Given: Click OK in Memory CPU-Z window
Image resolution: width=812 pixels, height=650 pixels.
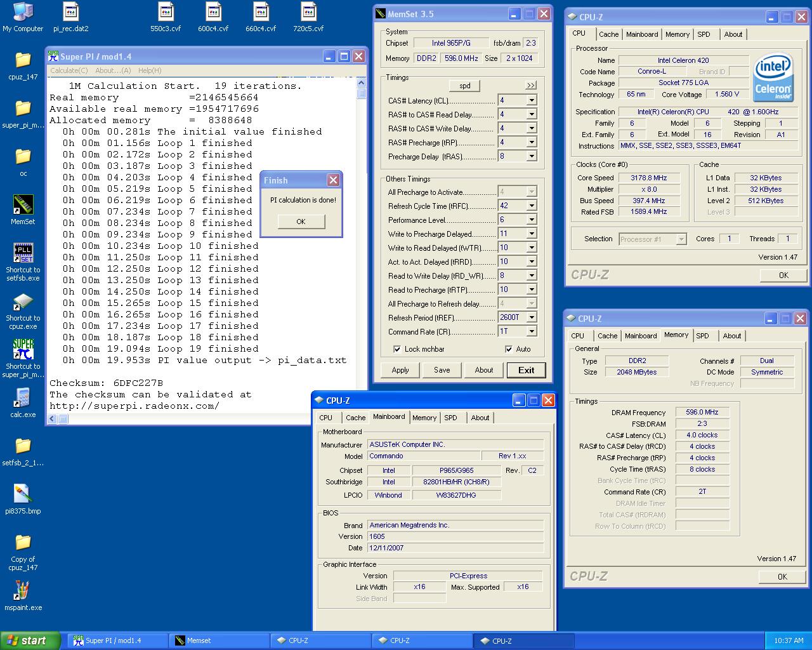Looking at the screenshot, I should click(782, 576).
